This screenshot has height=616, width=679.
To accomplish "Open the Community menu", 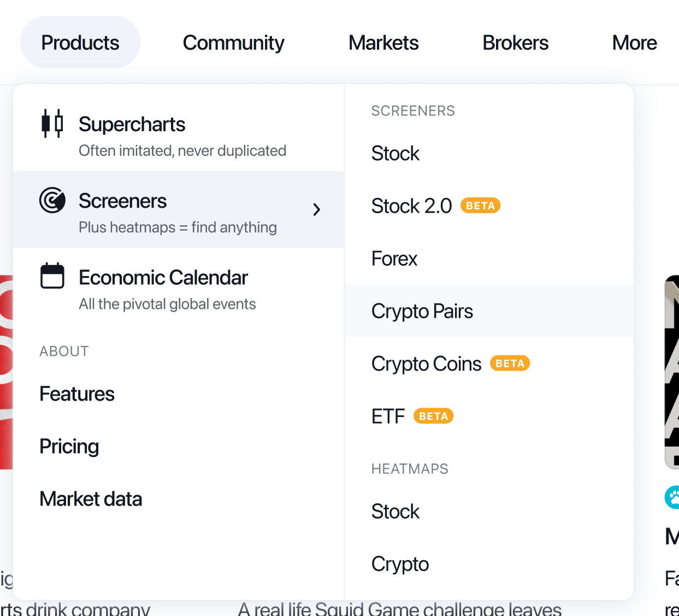I will (233, 43).
